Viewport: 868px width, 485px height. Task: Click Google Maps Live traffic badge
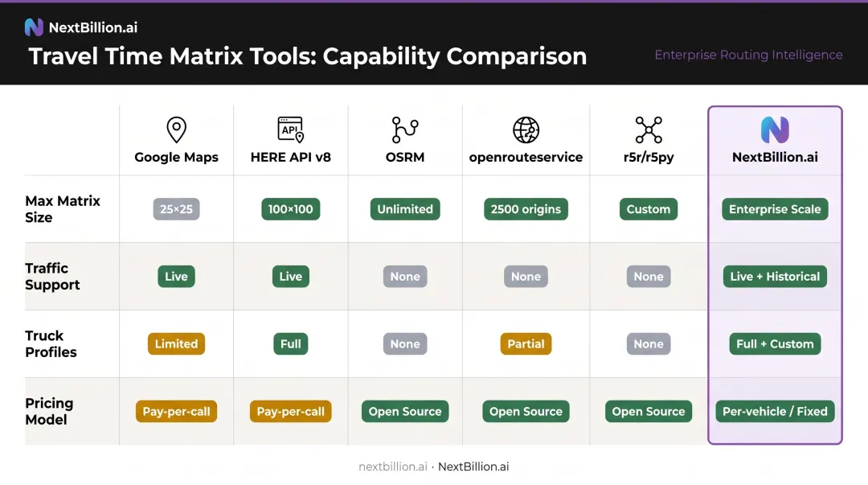tap(176, 276)
